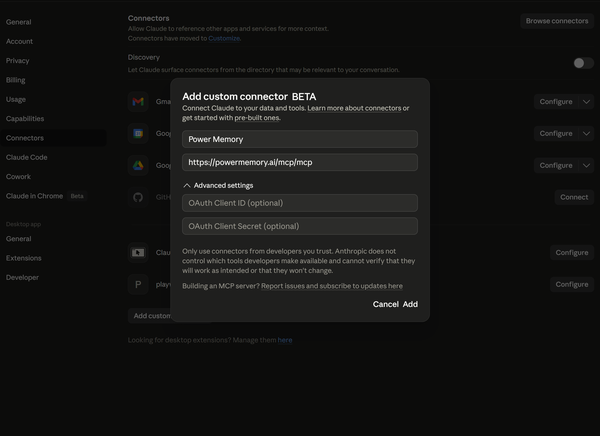Open the pre-built ones link

(x=257, y=118)
